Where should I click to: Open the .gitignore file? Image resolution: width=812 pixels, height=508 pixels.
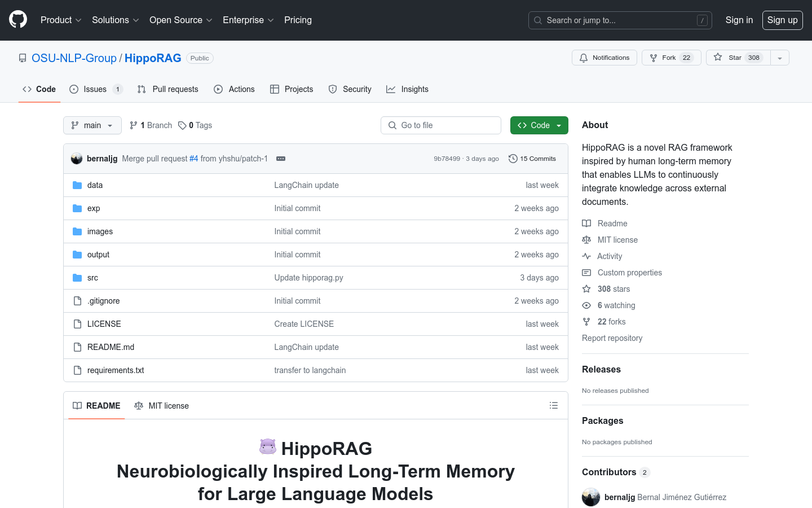[x=103, y=301]
